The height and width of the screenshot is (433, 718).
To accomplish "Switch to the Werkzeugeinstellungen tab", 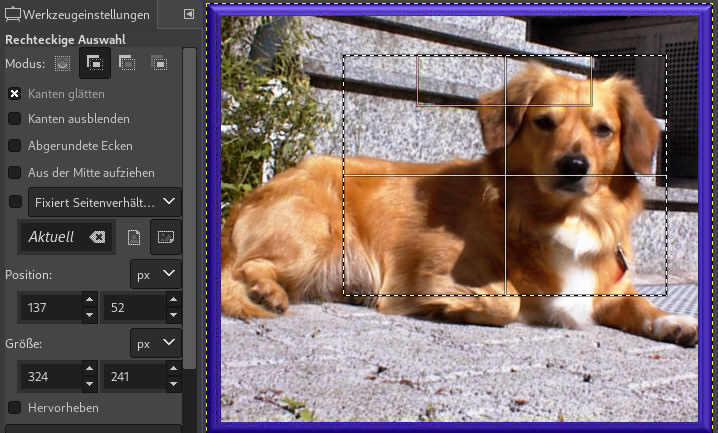I will click(78, 15).
